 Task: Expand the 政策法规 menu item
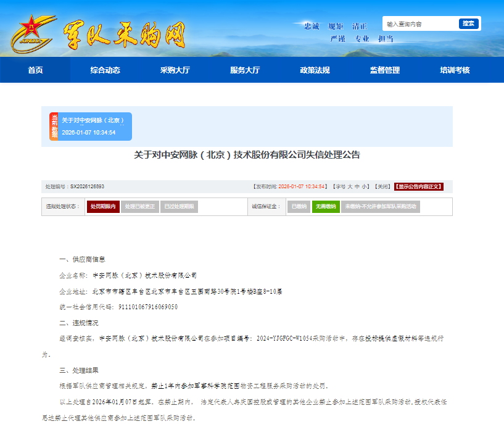(315, 70)
